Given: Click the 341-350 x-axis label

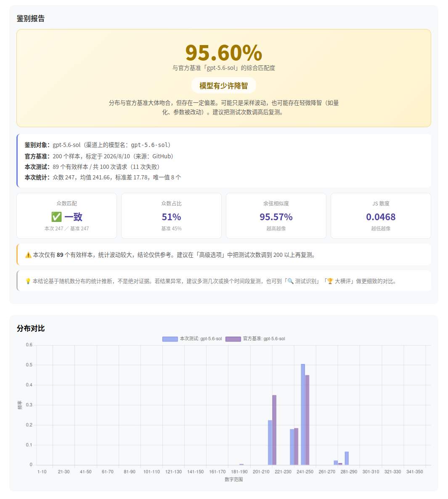Looking at the screenshot, I should coord(415,472).
